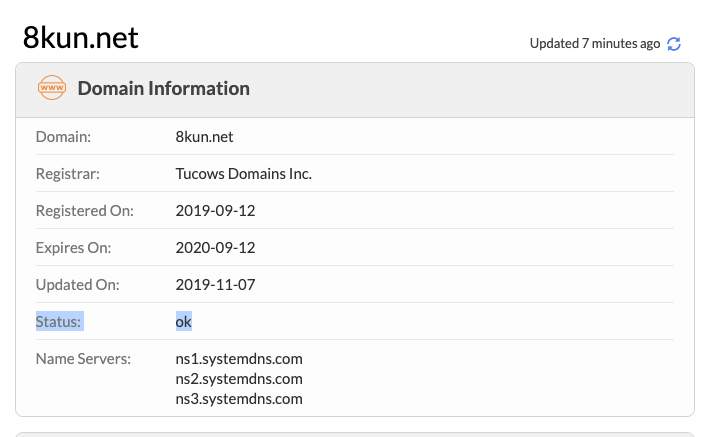This screenshot has width=712, height=437.
Task: Click the Updated On label
Action: click(78, 285)
